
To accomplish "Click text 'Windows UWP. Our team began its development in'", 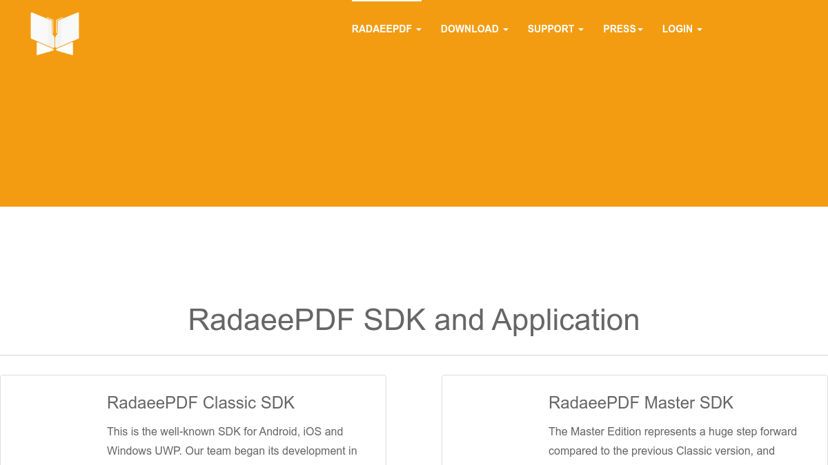I will tap(232, 451).
